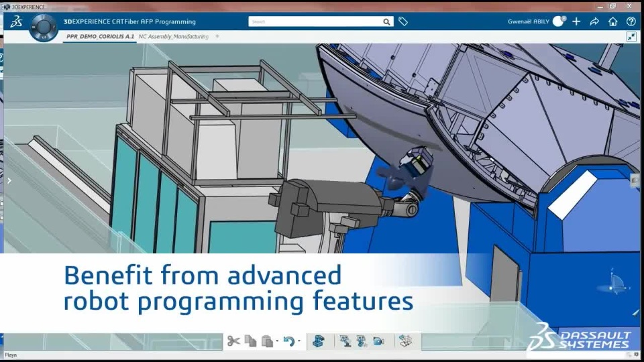644x362 pixels.
Task: Click the layout pieces icon at toolbar end
Action: (405, 341)
